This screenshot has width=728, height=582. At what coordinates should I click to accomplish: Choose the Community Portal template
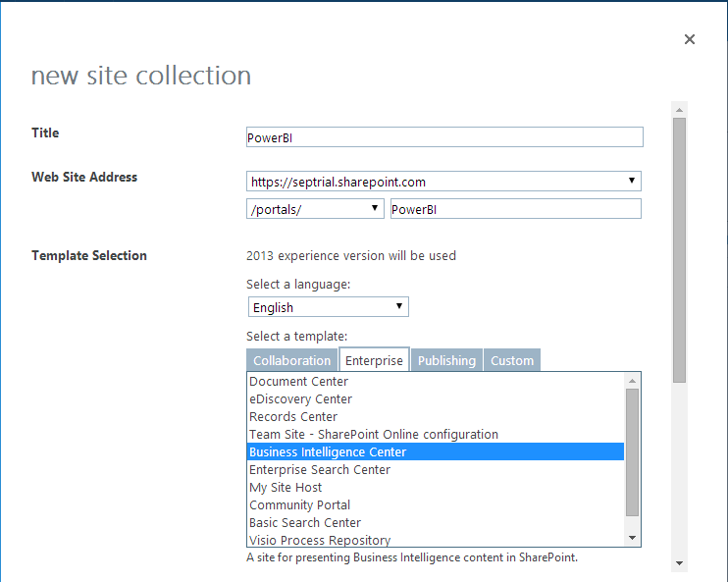coord(300,504)
